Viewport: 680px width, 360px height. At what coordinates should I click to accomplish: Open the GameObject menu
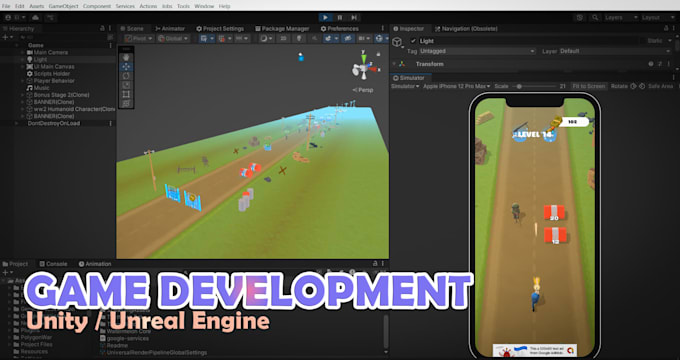[63, 6]
